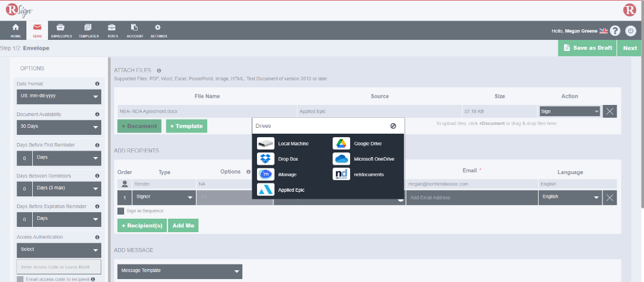Click the sender person icon in Order column
Viewport: 644px width, 282px height.
pos(125,184)
